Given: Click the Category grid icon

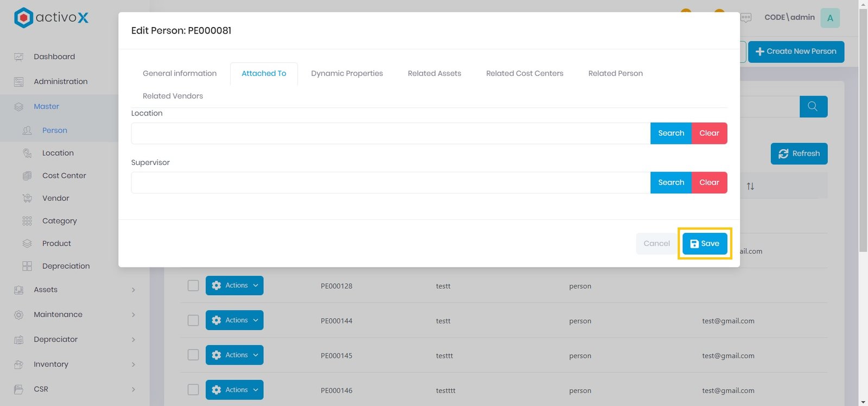Looking at the screenshot, I should [x=27, y=221].
